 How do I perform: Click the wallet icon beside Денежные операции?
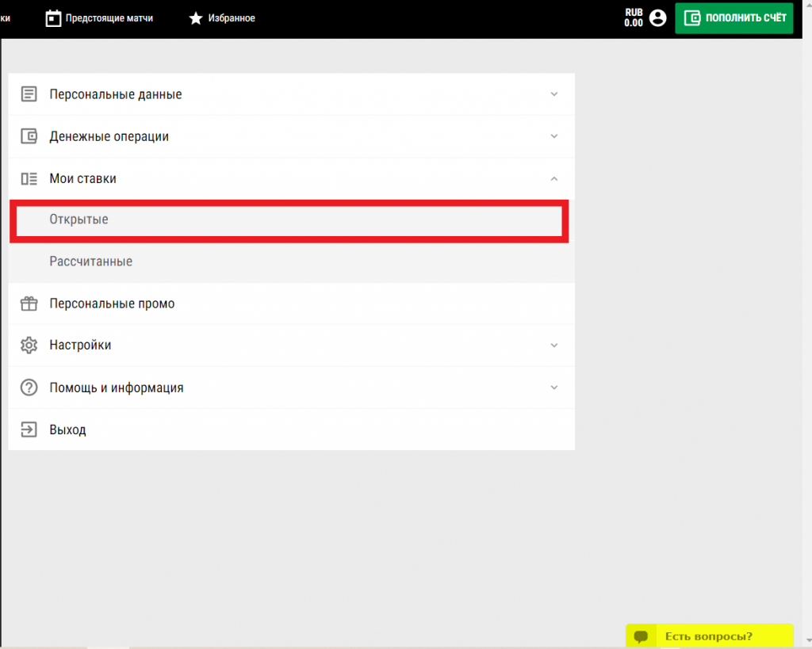point(29,136)
